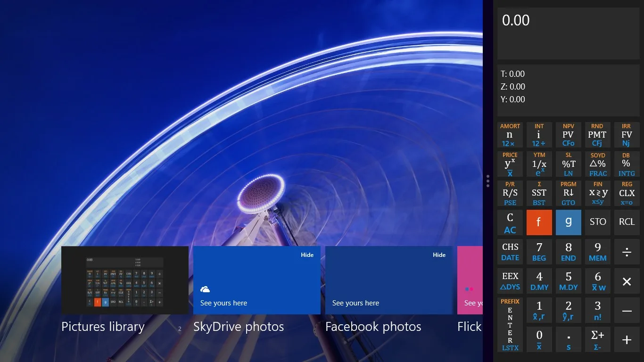Open the Pictures library thumbnail
Viewport: 644px width, 362px height.
(125, 280)
